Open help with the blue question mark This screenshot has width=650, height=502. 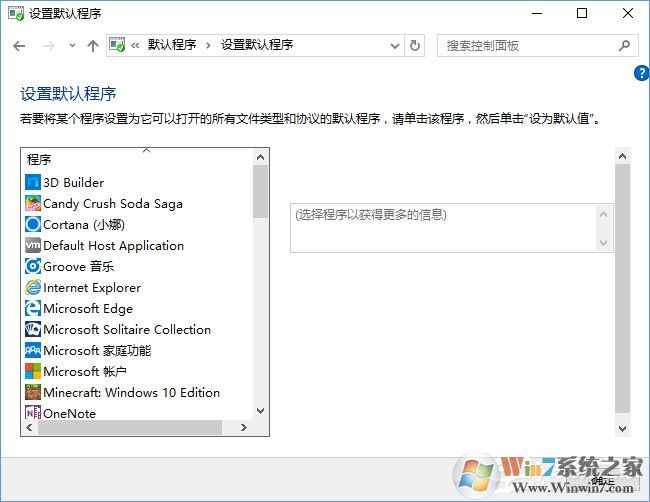(x=641, y=73)
